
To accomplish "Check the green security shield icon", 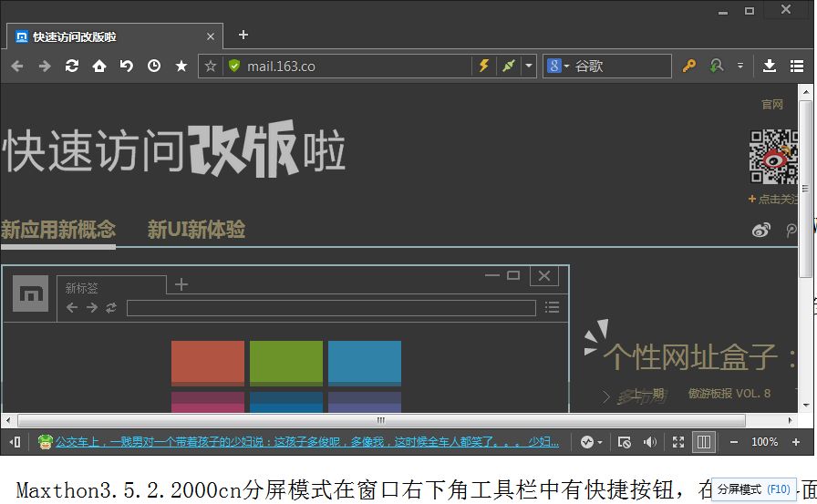I will [234, 67].
